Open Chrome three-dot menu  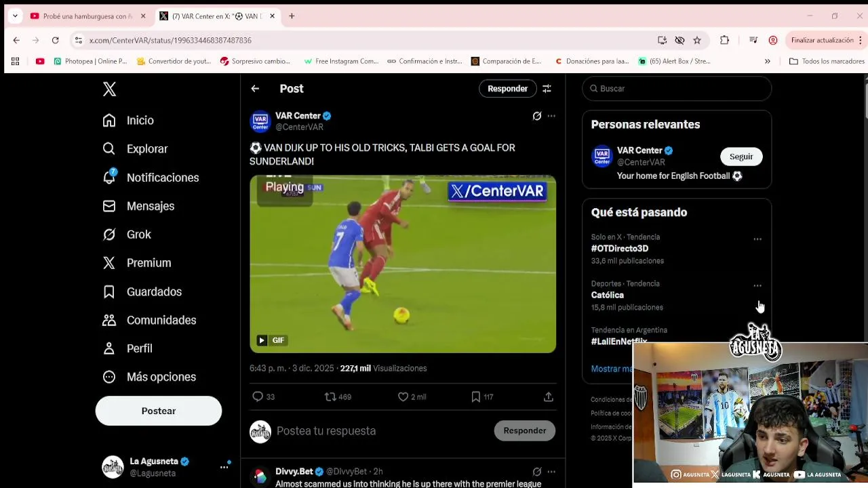860,40
